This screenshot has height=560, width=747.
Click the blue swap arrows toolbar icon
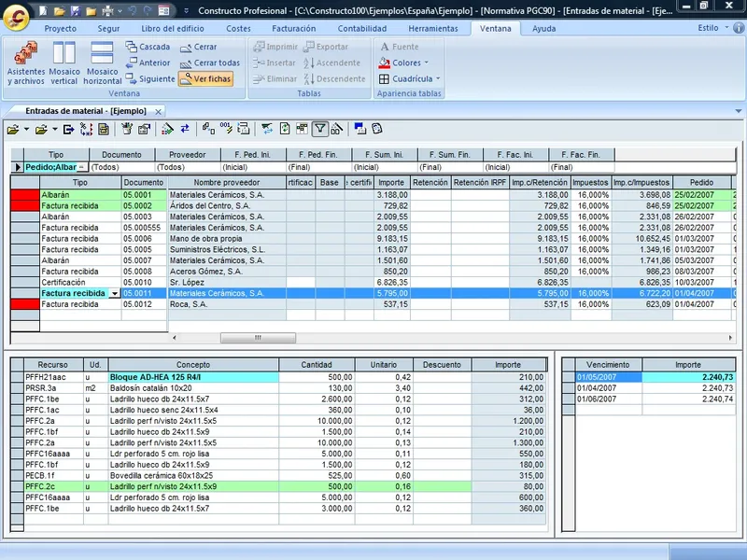[185, 129]
